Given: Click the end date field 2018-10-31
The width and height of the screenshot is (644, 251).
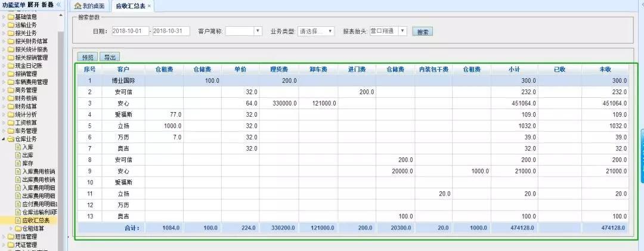Looking at the screenshot, I should pos(171,31).
